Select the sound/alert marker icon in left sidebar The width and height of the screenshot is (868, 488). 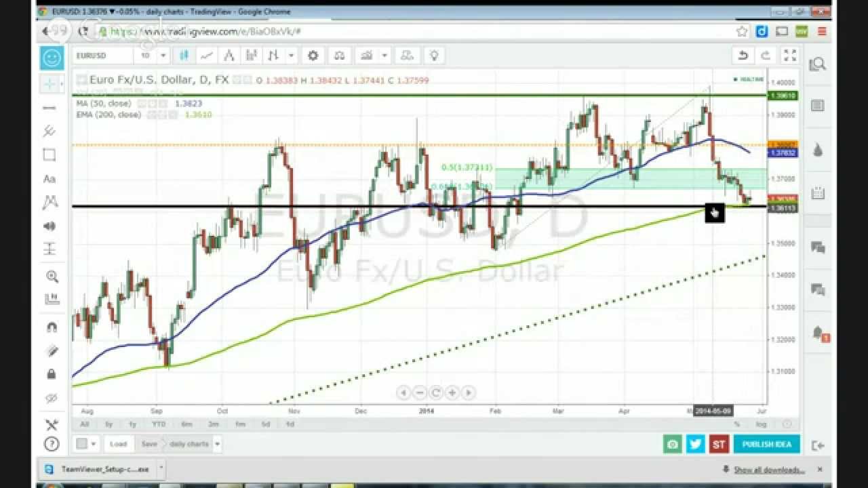pyautogui.click(x=50, y=226)
